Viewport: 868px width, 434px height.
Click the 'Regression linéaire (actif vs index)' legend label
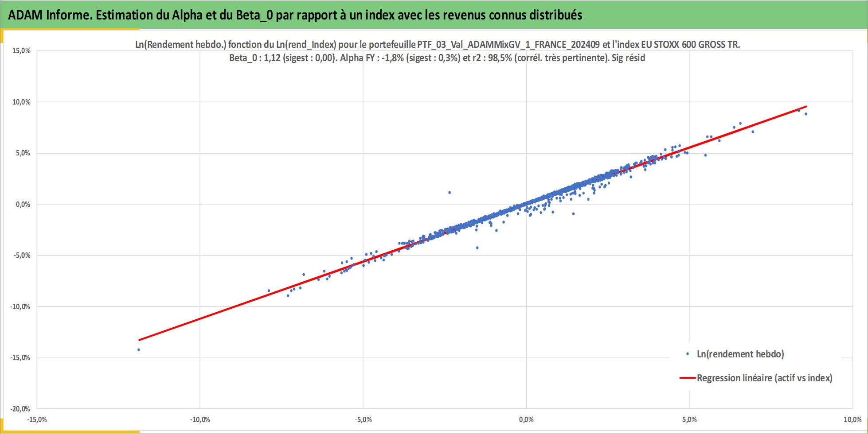pyautogui.click(x=764, y=378)
